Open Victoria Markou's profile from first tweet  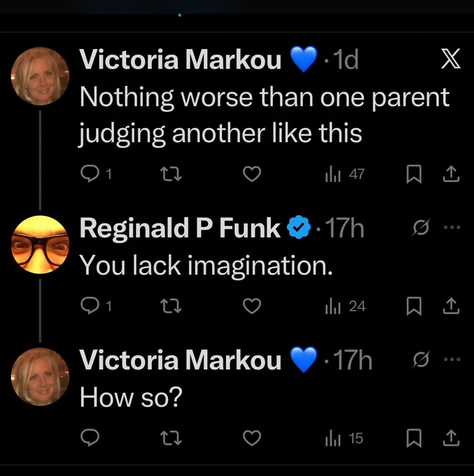click(x=181, y=59)
